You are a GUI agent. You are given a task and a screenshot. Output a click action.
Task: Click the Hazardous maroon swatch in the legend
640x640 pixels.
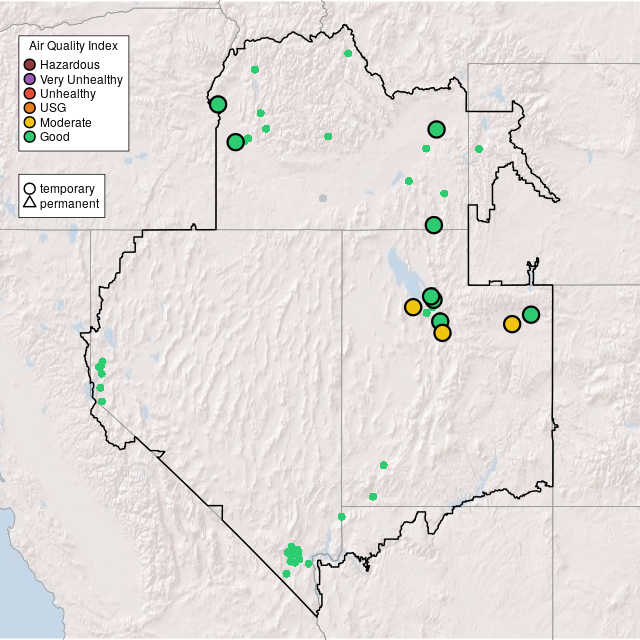[30, 65]
